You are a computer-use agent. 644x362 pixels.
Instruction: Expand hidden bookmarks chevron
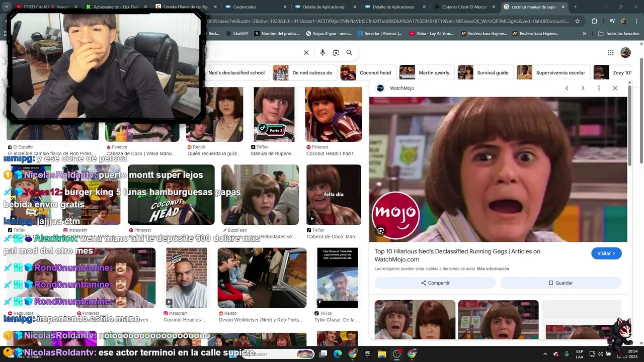click(584, 34)
